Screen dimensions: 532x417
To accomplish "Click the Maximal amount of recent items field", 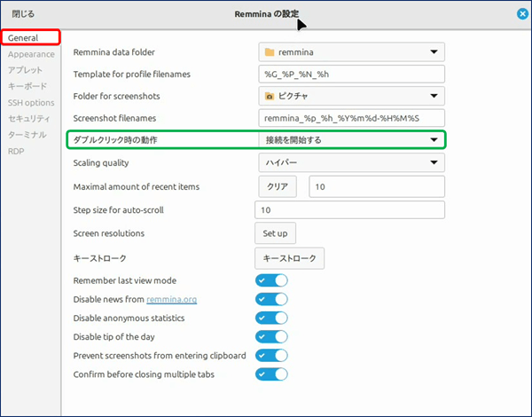I will coord(377,186).
